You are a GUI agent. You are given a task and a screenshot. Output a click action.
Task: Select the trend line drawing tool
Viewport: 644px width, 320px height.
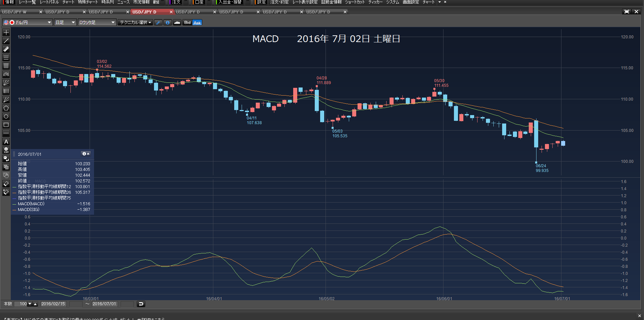[x=6, y=41]
